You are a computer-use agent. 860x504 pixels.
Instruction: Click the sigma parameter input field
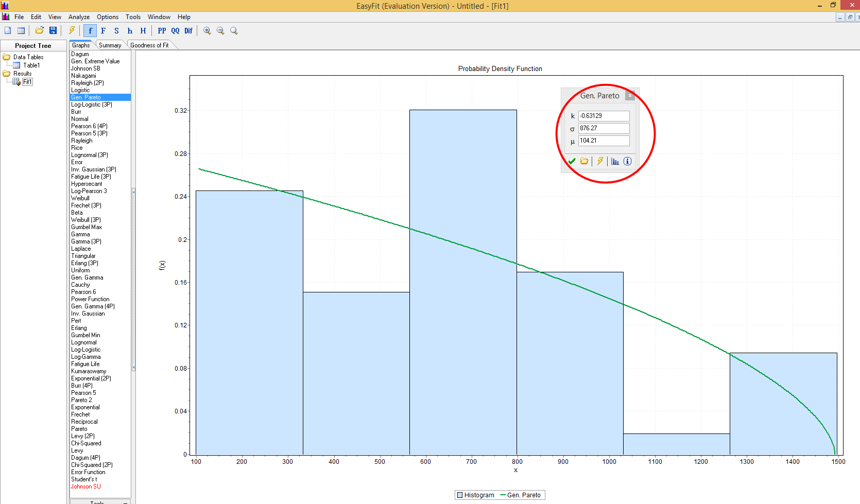coord(604,128)
